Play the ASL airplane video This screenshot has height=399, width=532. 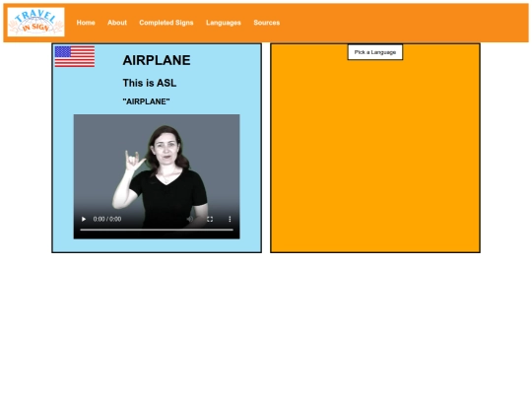coord(84,219)
